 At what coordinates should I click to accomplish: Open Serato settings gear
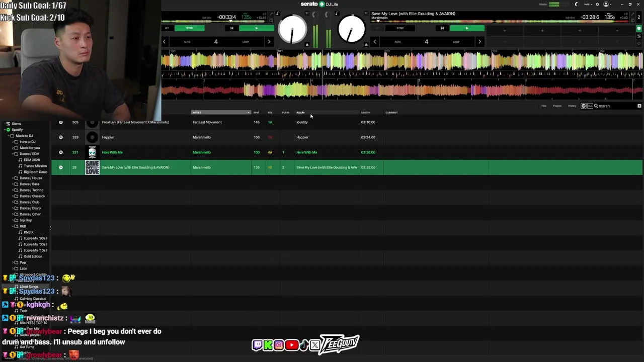click(597, 4)
